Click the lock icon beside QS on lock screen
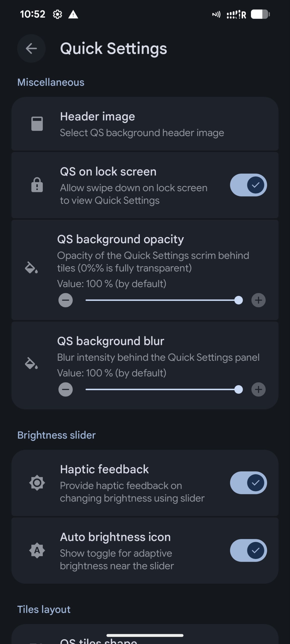 37,185
